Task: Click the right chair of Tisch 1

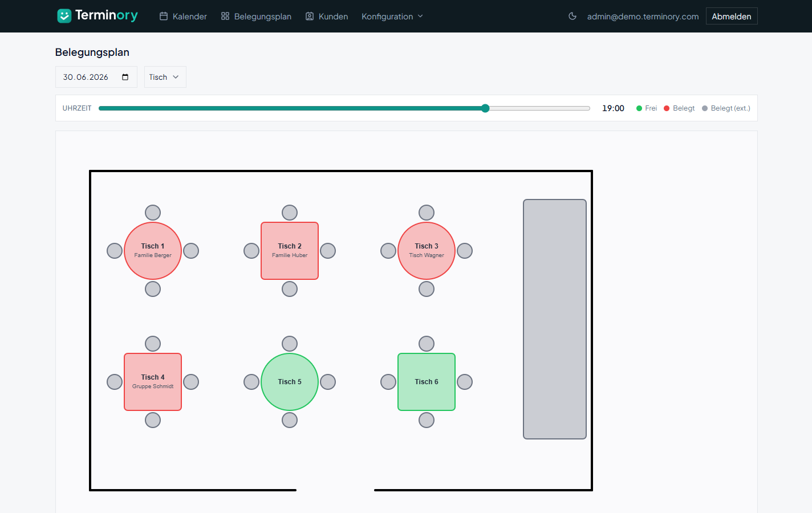Action: [191, 251]
